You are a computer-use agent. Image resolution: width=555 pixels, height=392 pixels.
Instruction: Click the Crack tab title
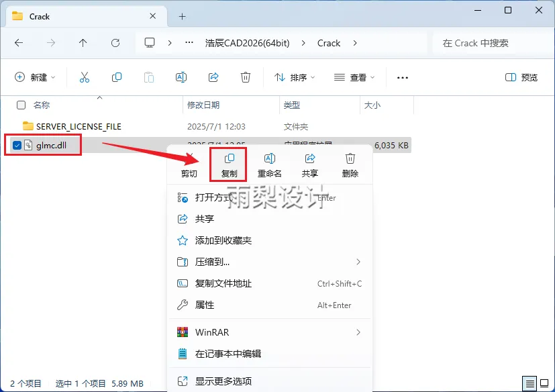click(40, 16)
